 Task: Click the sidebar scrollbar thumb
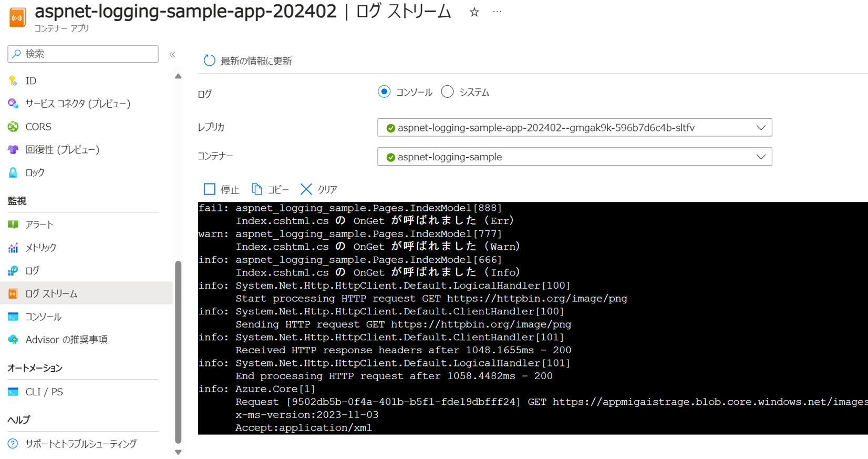(178, 352)
